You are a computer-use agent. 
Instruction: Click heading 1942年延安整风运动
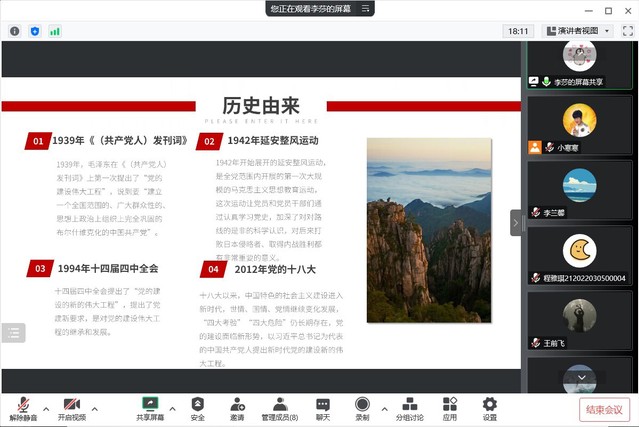point(273,141)
